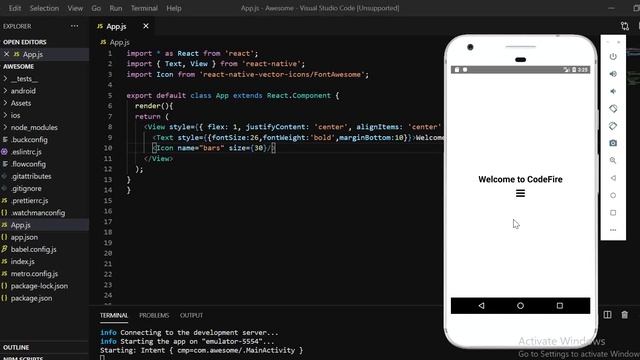Select App.js in the file tree

tap(20, 225)
